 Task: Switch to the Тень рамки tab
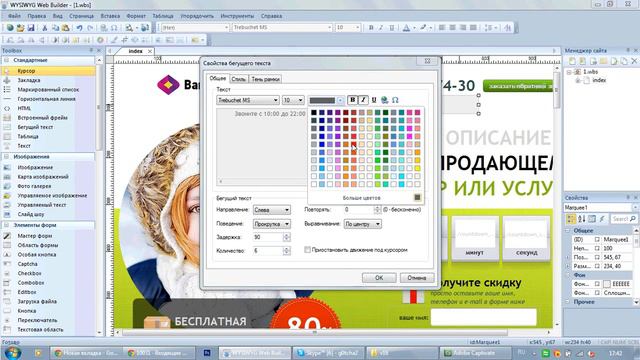pyautogui.click(x=265, y=79)
